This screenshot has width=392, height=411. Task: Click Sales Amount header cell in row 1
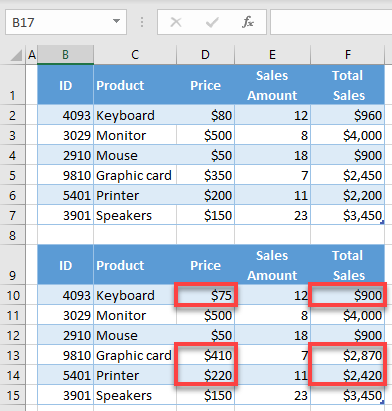coord(272,85)
